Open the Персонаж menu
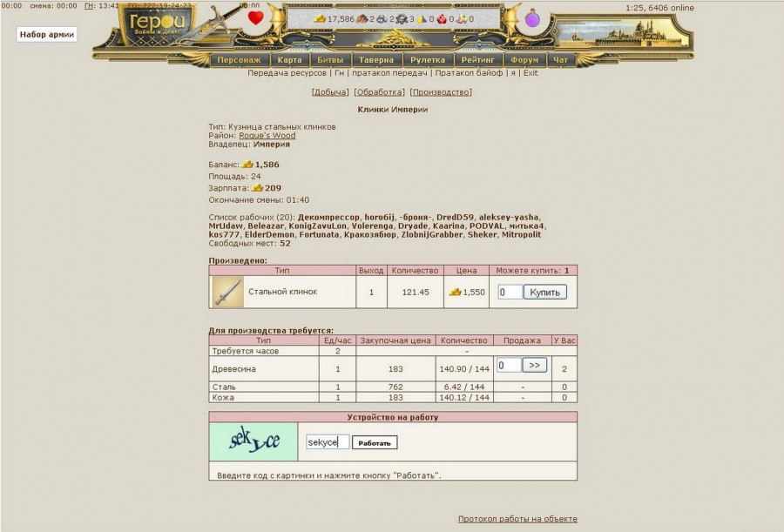The width and height of the screenshot is (784, 532). (239, 60)
